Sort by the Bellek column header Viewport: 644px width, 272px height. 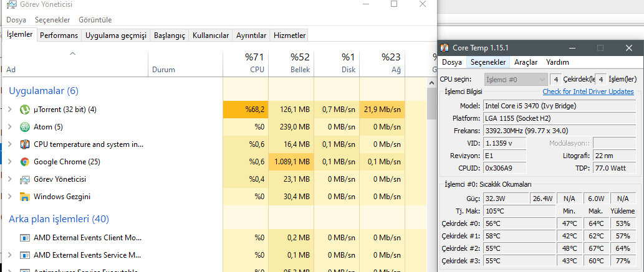click(x=291, y=63)
